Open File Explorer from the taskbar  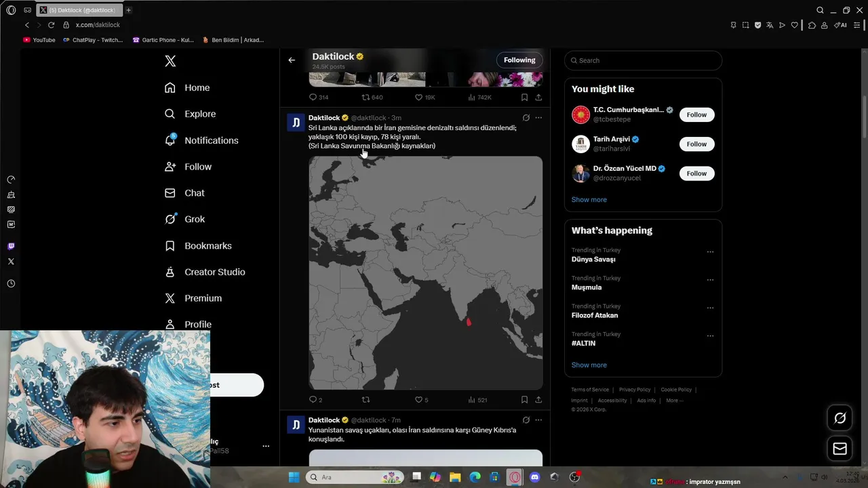coord(455,477)
